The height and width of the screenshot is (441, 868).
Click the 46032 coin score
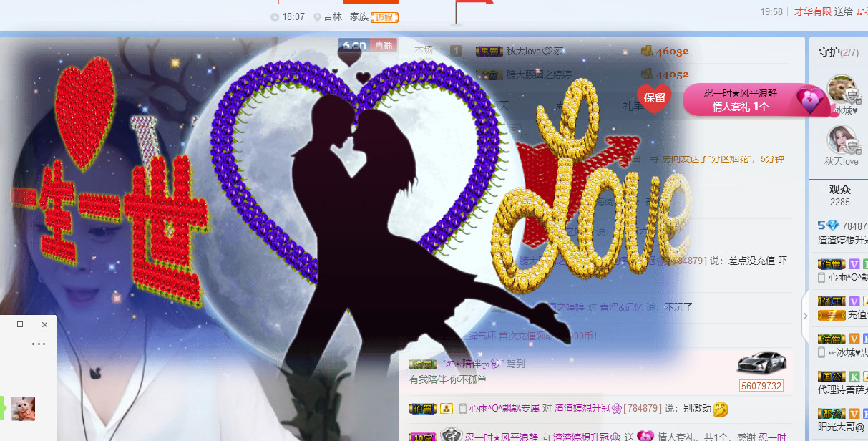coord(672,52)
